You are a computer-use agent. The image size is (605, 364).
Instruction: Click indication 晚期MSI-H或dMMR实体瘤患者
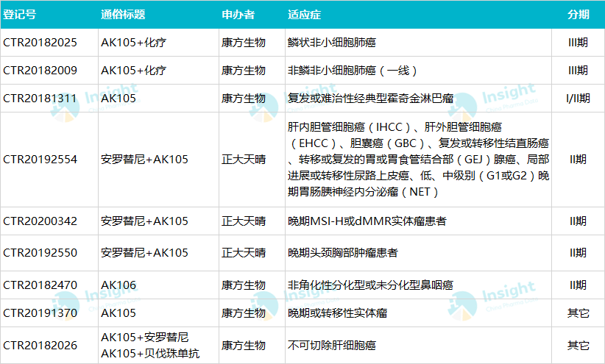(x=367, y=221)
